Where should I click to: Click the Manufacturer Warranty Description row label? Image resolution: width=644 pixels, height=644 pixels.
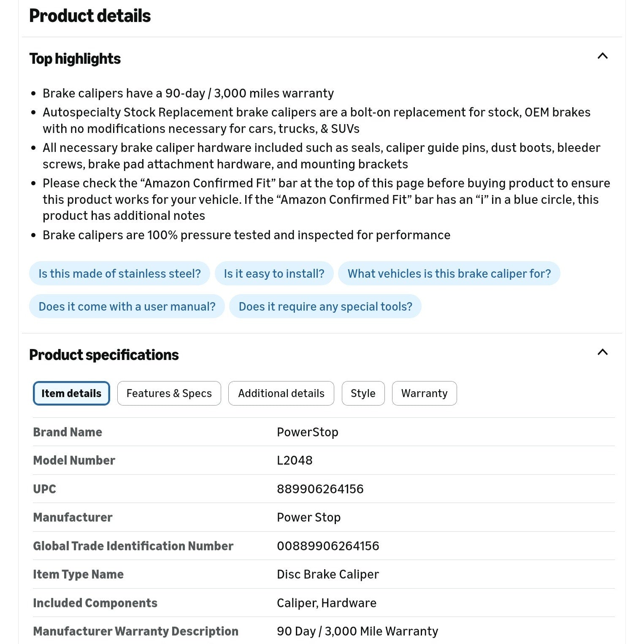pyautogui.click(x=136, y=631)
